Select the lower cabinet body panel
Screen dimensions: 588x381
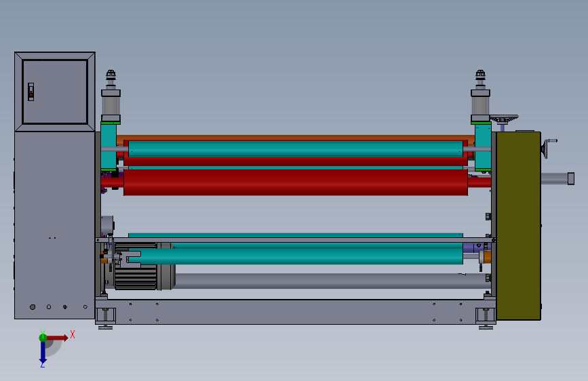54,225
